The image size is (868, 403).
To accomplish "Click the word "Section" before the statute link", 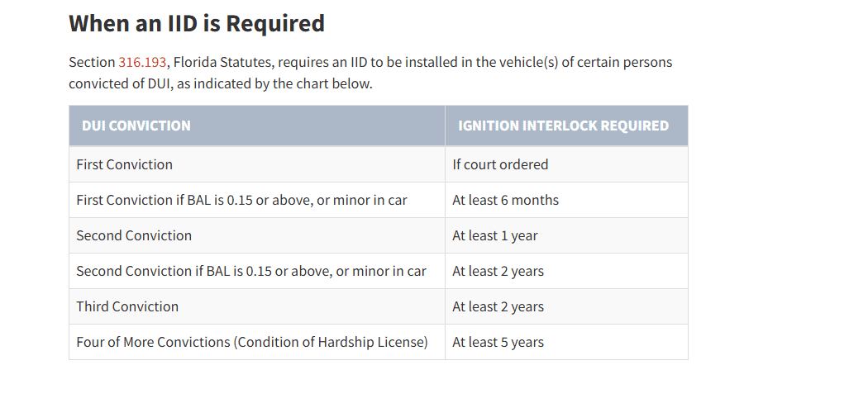I will [x=92, y=63].
